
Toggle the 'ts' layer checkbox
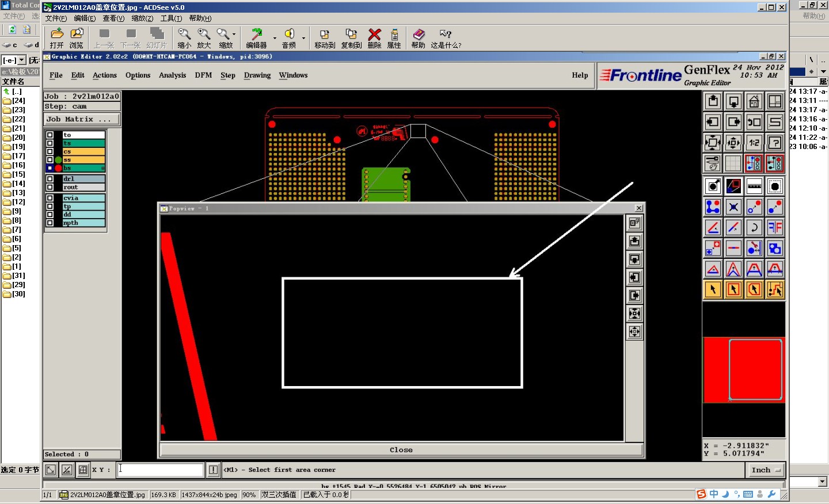(x=50, y=143)
